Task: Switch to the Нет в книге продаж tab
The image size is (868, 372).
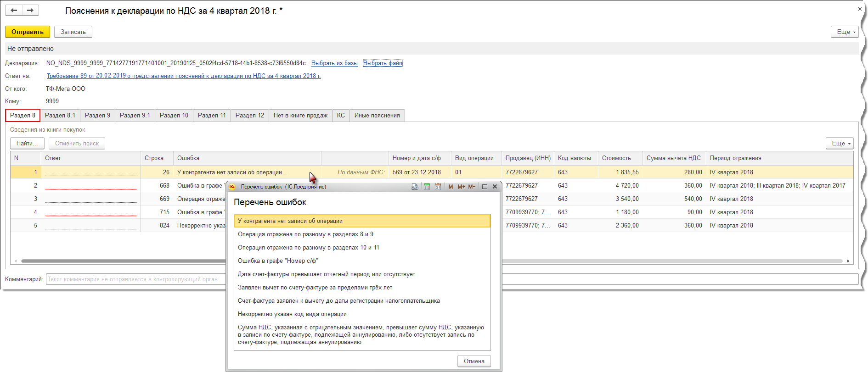Action: coord(300,115)
